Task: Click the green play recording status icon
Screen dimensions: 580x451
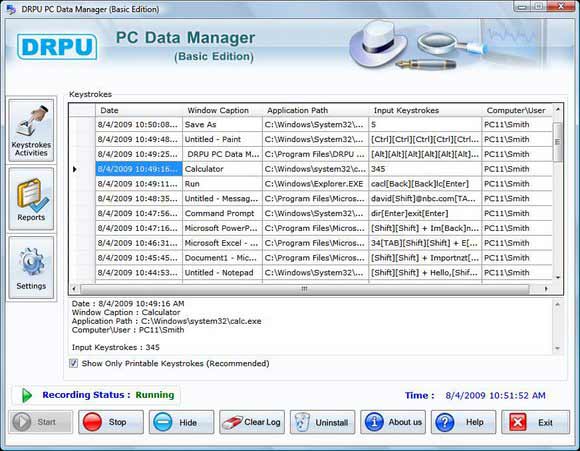Action: [27, 395]
